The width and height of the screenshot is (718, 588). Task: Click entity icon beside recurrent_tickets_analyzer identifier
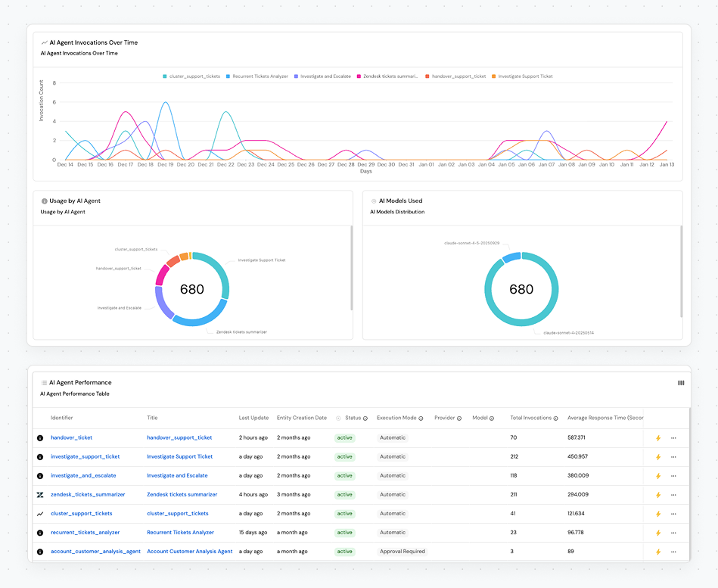click(x=40, y=533)
